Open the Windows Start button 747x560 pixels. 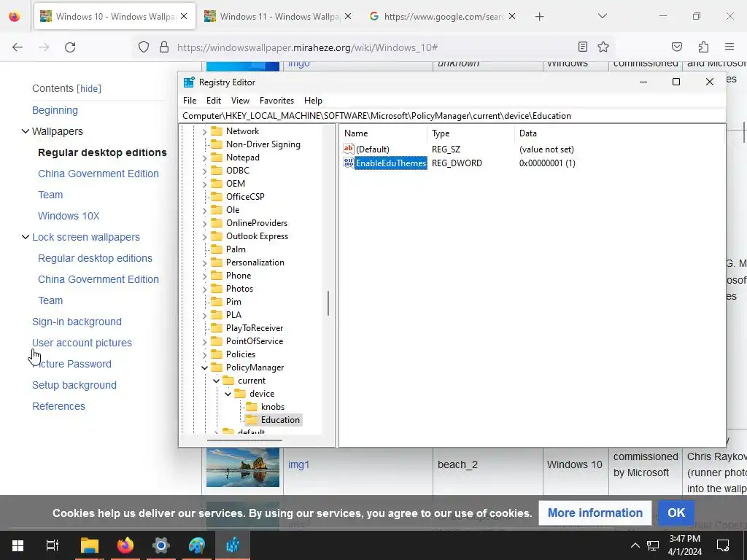coord(18,545)
